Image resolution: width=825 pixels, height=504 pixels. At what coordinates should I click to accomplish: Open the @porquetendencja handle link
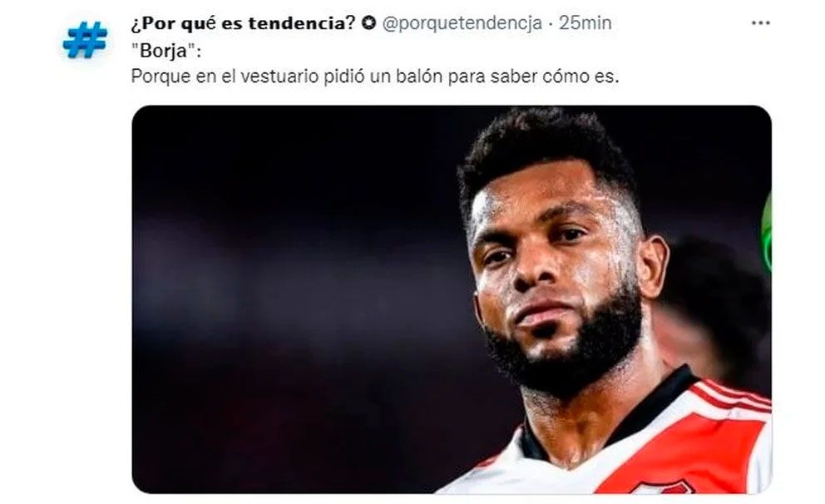[462, 23]
